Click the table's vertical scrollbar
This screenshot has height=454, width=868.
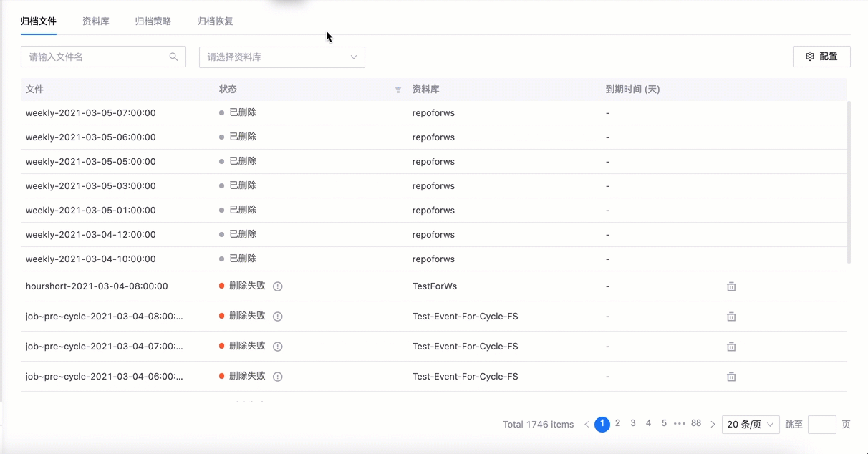[x=849, y=183]
